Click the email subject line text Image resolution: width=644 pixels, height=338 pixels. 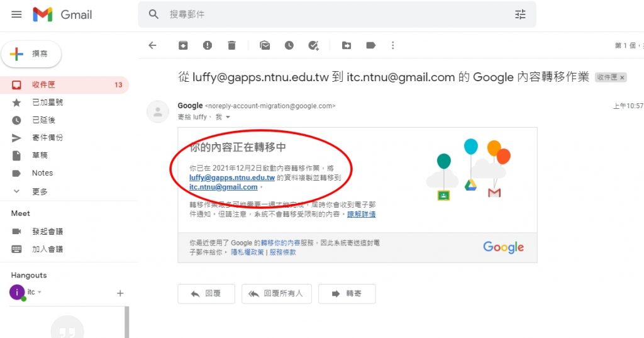click(x=384, y=77)
